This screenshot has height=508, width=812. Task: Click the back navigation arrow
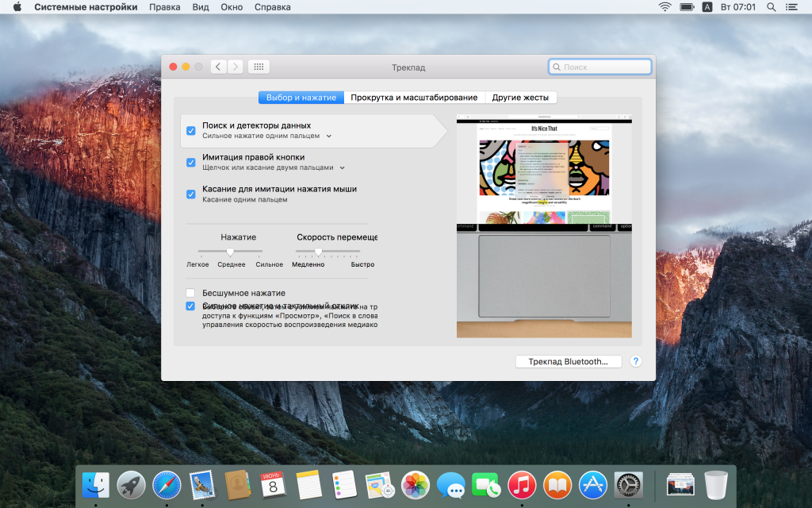[219, 67]
